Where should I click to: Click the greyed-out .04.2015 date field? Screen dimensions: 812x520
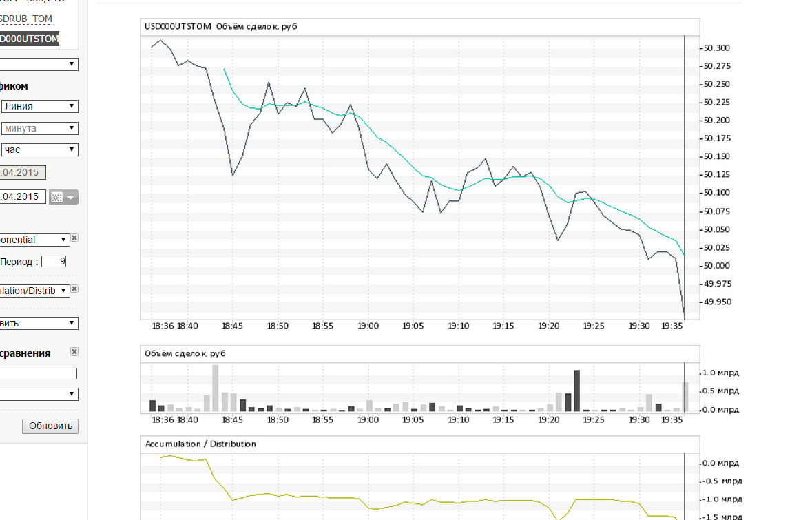point(22,172)
